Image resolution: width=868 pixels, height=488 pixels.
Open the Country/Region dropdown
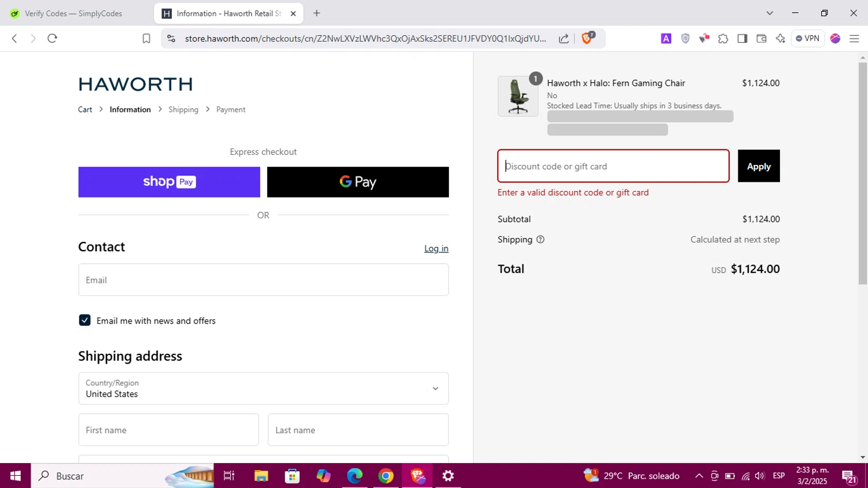tap(263, 388)
